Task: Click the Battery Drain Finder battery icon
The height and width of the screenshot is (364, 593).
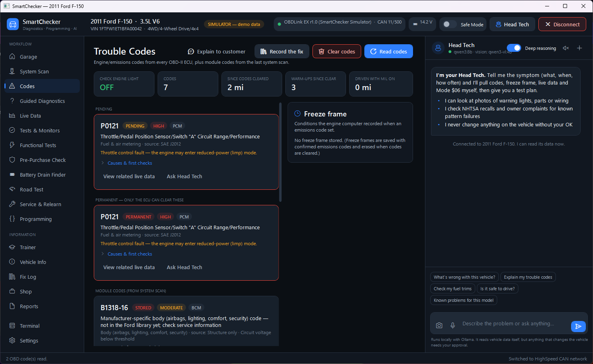Action: [12, 175]
